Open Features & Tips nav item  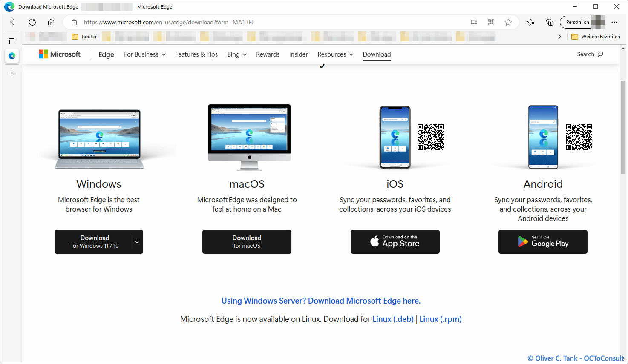tap(196, 54)
